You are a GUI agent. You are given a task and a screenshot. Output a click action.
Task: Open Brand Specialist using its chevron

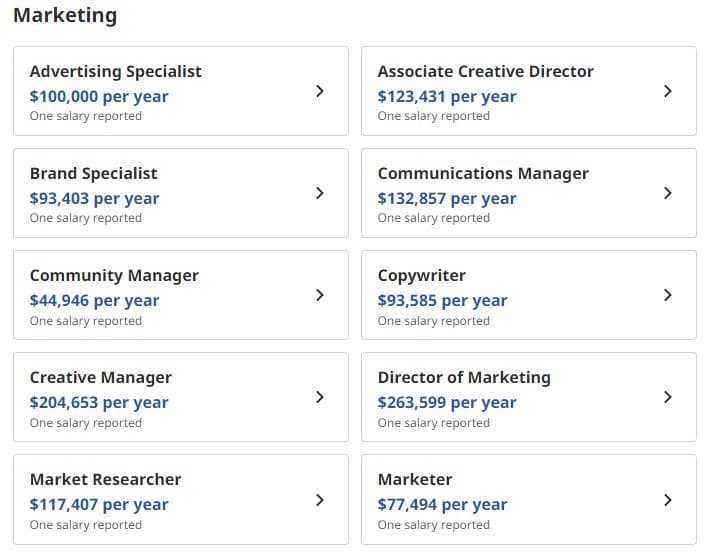320,193
